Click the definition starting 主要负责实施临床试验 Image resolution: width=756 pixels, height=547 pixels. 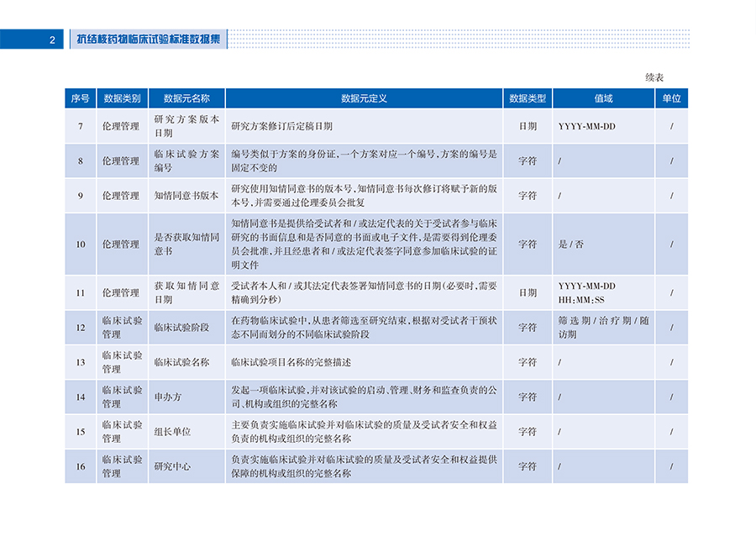[x=364, y=432]
